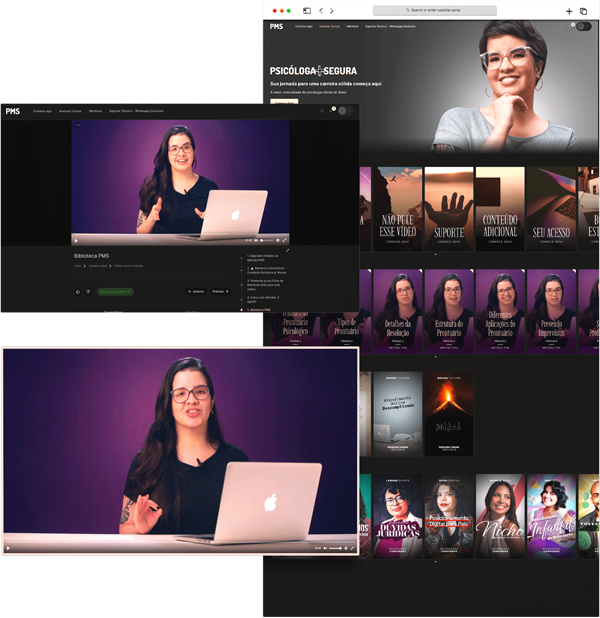Open lesson '2. Mentoria Consciência'
This screenshot has height=618, width=600.
point(266,270)
